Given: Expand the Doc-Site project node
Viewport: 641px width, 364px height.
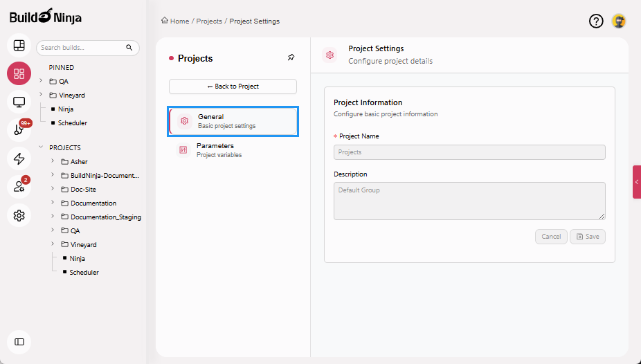Looking at the screenshot, I should click(x=53, y=189).
